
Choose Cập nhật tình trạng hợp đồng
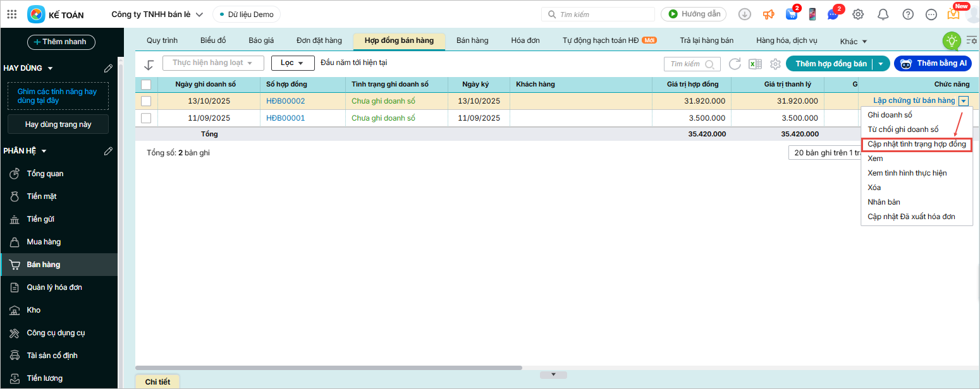click(916, 145)
